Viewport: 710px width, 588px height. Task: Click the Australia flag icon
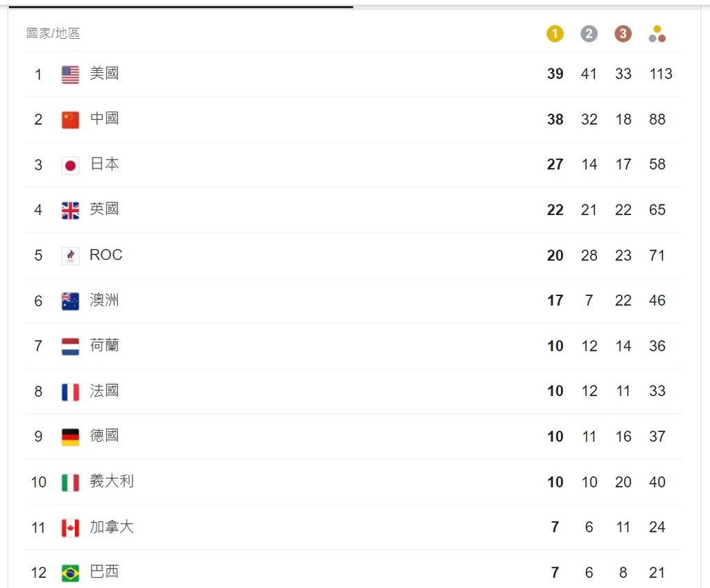click(70, 301)
